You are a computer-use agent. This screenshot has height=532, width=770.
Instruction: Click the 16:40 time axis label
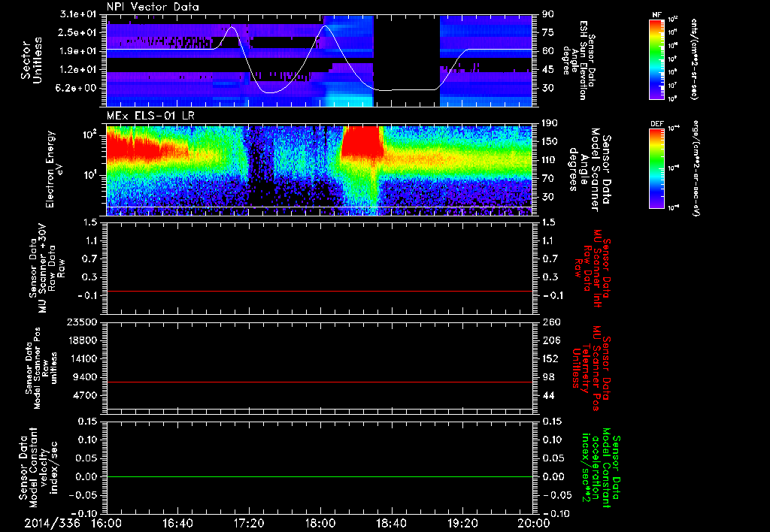(x=177, y=523)
